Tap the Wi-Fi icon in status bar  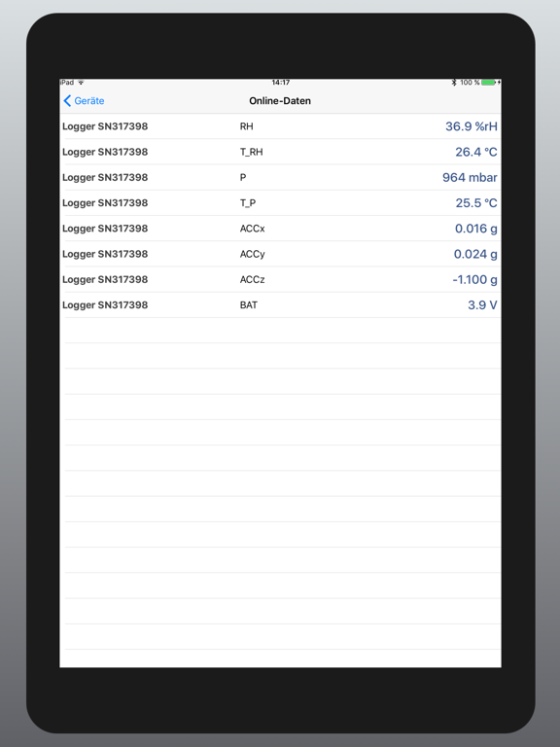81,83
